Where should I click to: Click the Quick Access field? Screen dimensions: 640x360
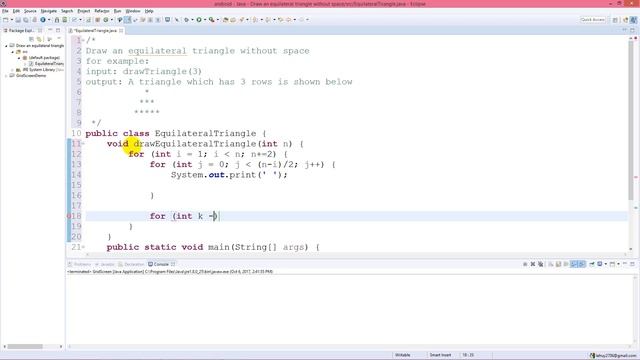click(593, 20)
